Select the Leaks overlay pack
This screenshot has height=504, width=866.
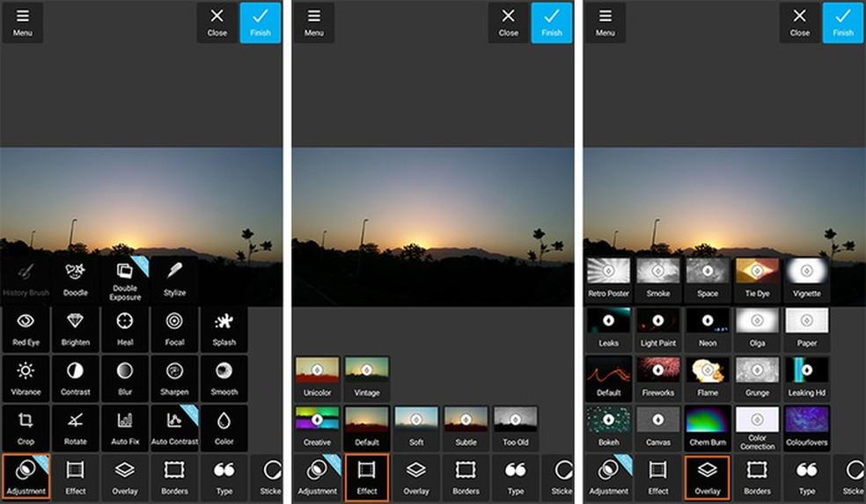tap(608, 329)
